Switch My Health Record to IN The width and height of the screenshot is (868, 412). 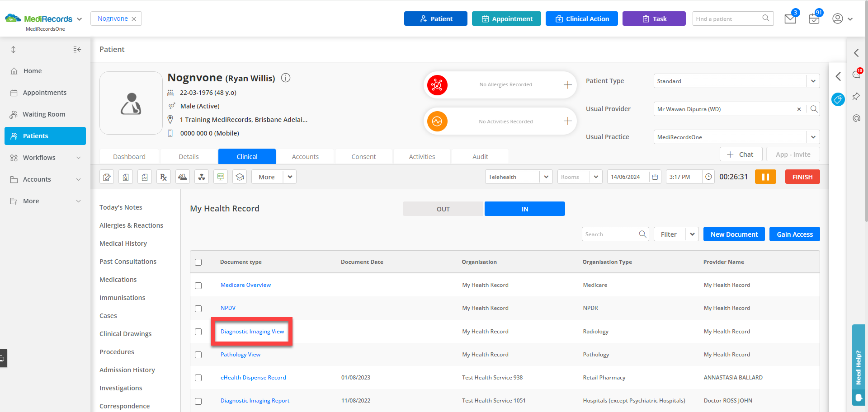[x=524, y=209]
